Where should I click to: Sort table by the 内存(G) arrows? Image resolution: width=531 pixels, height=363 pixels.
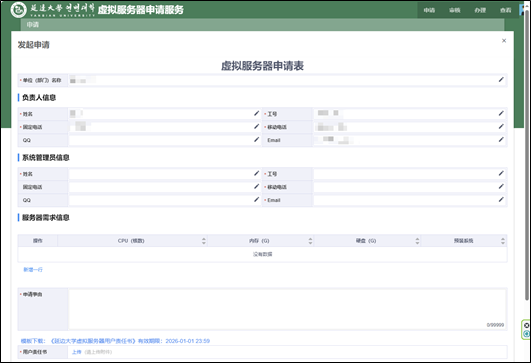point(310,241)
